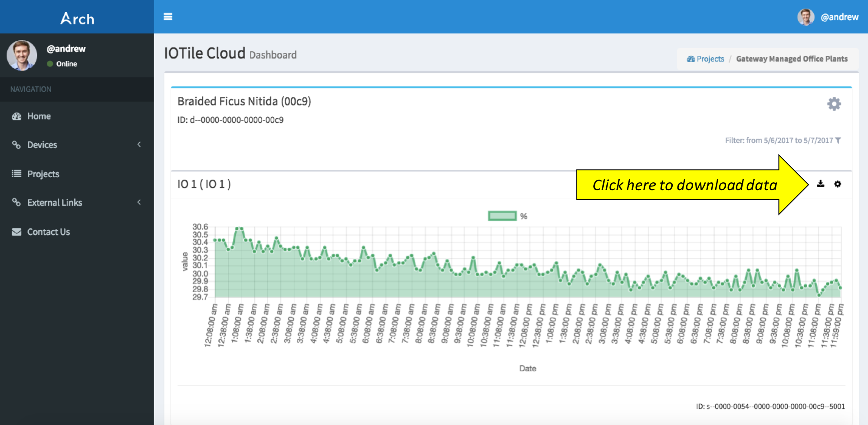Select Gateway Managed Office Plants breadcrumb
The image size is (868, 425).
tap(792, 59)
